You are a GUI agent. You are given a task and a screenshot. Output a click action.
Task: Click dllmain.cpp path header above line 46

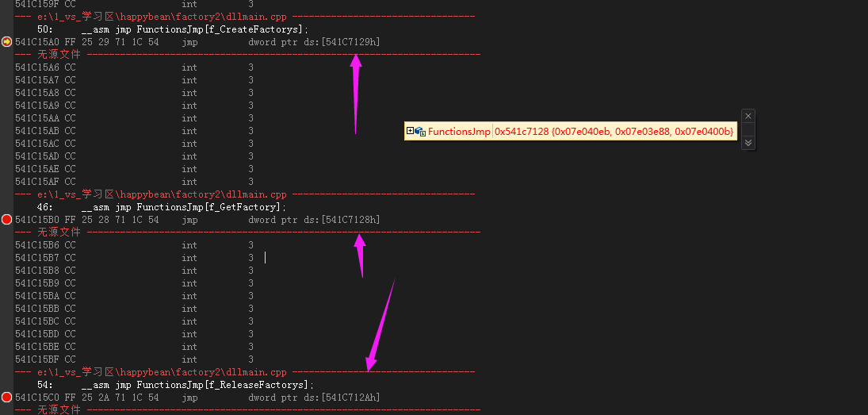click(162, 194)
